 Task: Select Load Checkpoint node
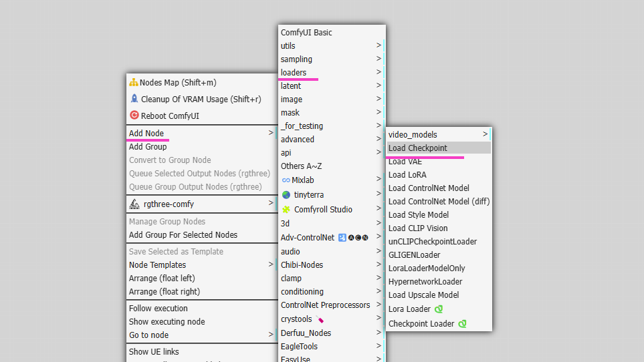click(x=439, y=148)
